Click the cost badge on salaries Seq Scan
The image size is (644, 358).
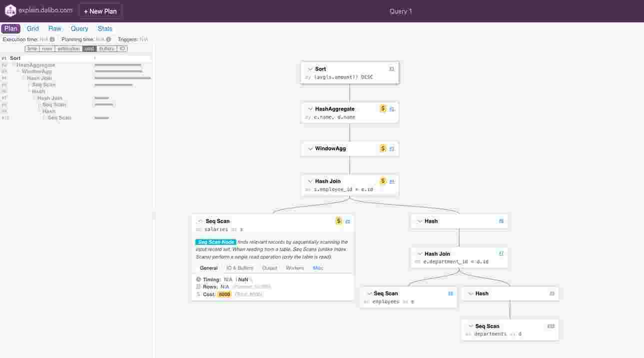click(x=339, y=221)
